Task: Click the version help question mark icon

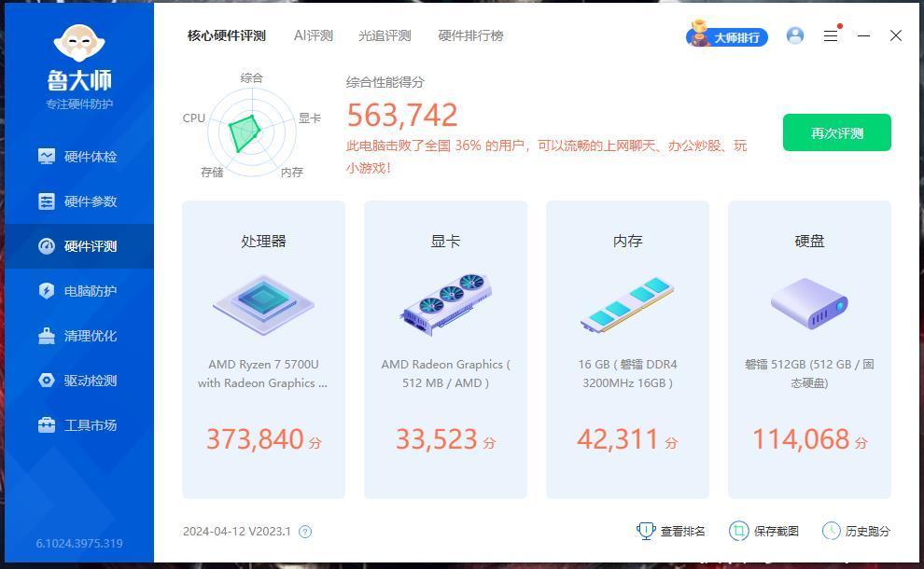Action: point(305,532)
